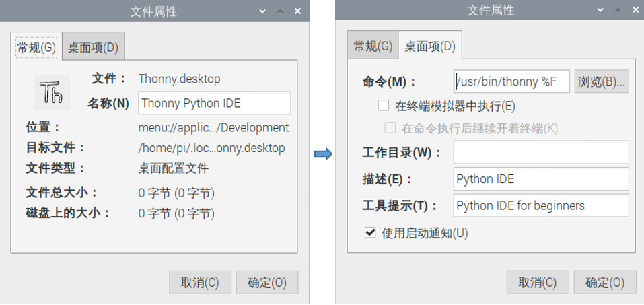Maximize the right 文件属性 window
This screenshot has height=305, width=644.
coord(617,11)
